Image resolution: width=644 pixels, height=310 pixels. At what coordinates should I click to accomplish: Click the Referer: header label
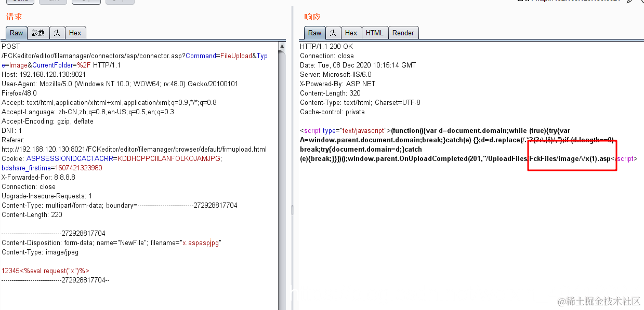coord(13,140)
